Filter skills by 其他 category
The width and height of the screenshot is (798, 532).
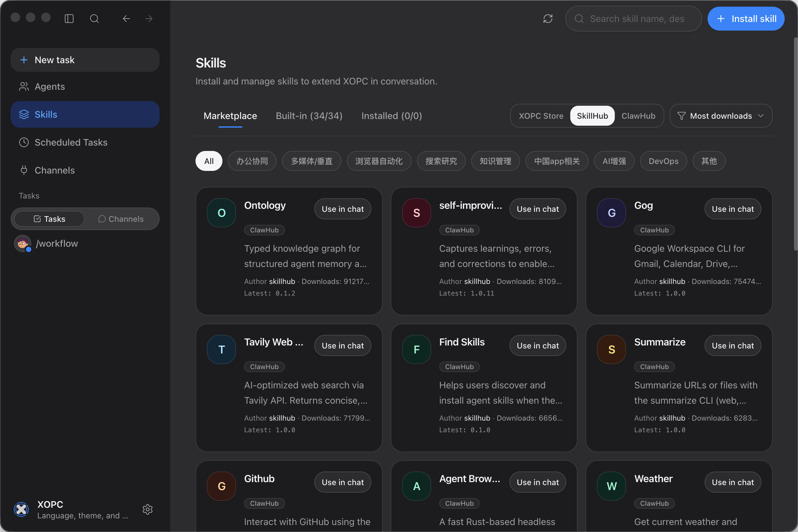709,161
